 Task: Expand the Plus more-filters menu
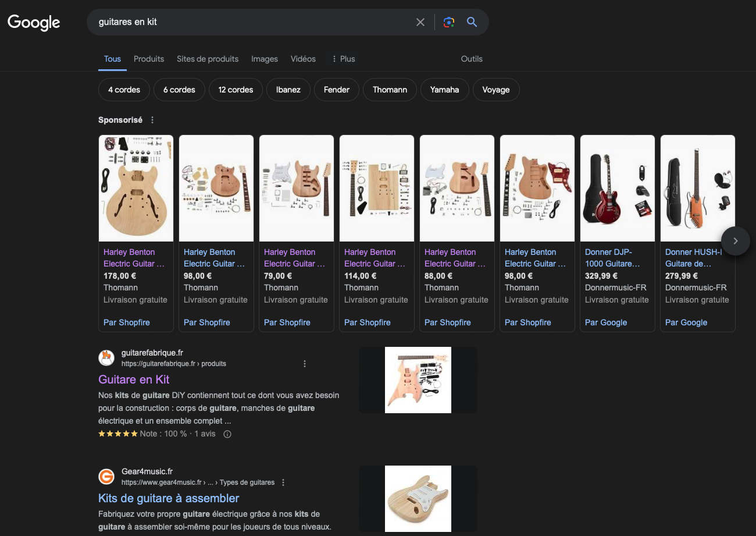(x=343, y=59)
